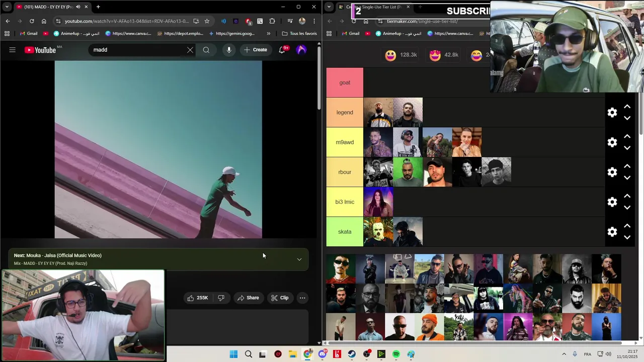Open YouTube notifications bell
The image size is (644, 362).
282,50
